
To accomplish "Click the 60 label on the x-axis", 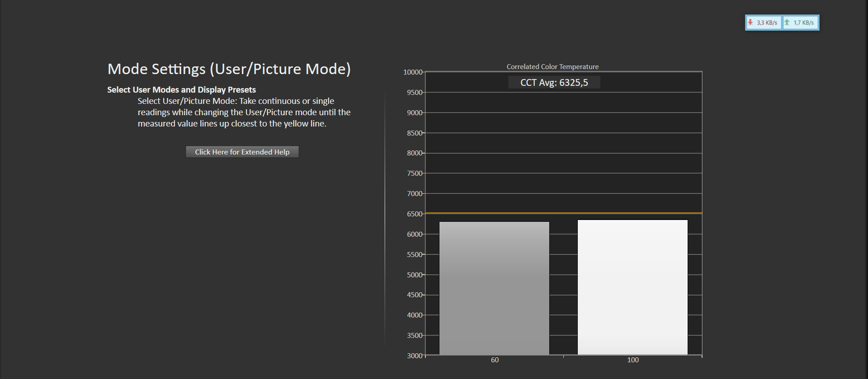I will [x=495, y=360].
